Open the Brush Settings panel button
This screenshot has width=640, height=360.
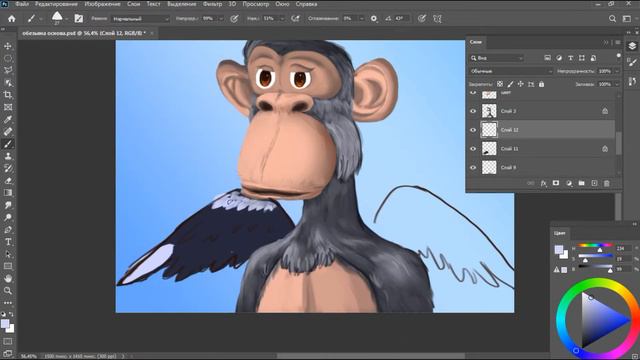point(79,19)
